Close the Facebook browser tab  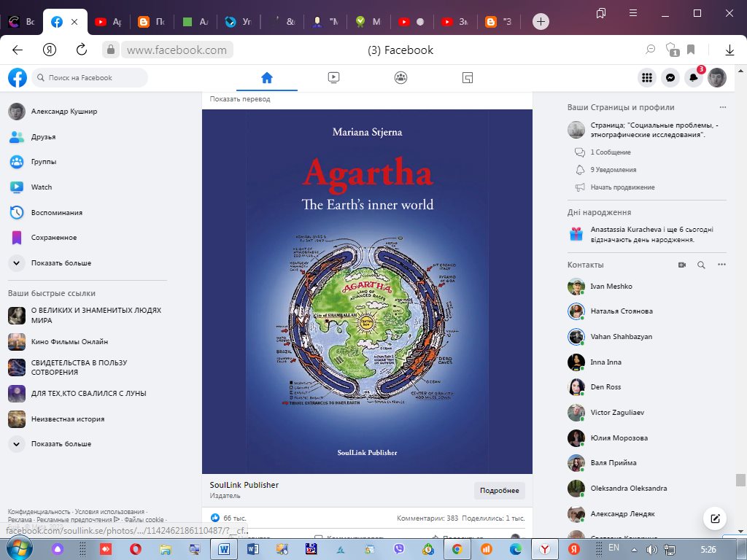coord(74,22)
